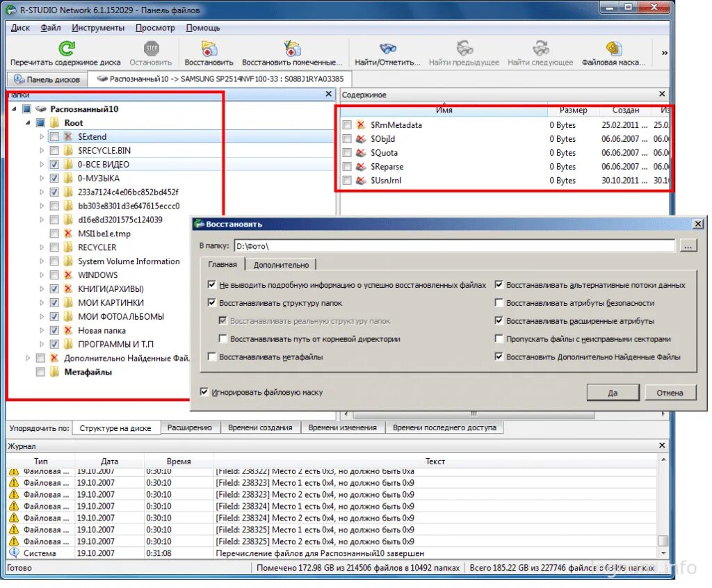Click the Метафайлы folder icon
712x588 pixels.
[x=54, y=372]
